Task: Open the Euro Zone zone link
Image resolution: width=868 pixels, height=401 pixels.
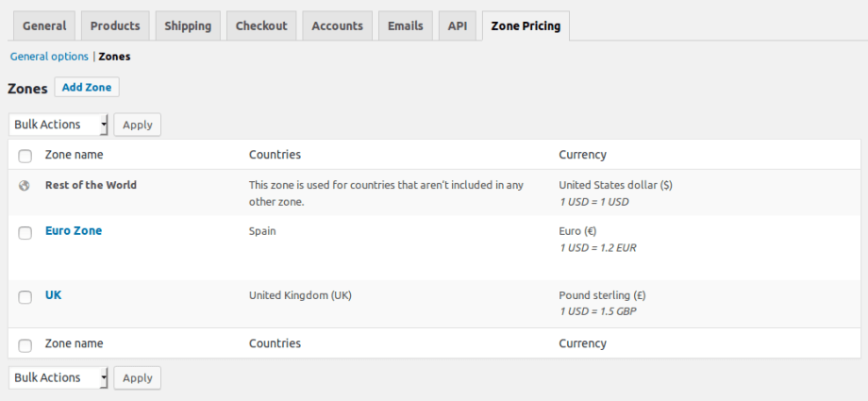Action: [74, 231]
